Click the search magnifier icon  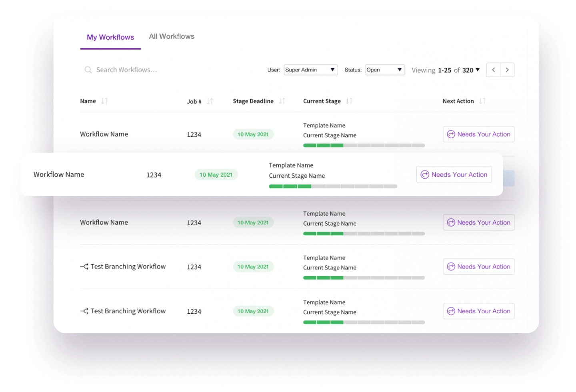click(88, 70)
